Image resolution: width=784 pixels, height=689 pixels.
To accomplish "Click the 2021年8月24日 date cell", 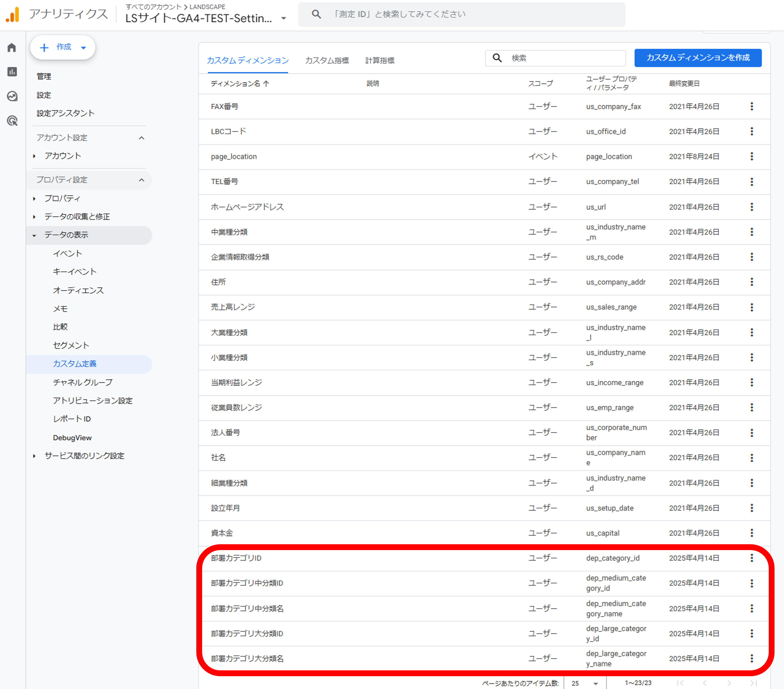I will click(x=694, y=156).
